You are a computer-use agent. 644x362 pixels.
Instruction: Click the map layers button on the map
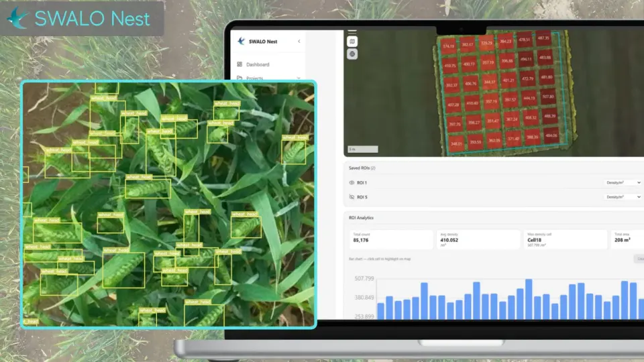click(x=352, y=42)
